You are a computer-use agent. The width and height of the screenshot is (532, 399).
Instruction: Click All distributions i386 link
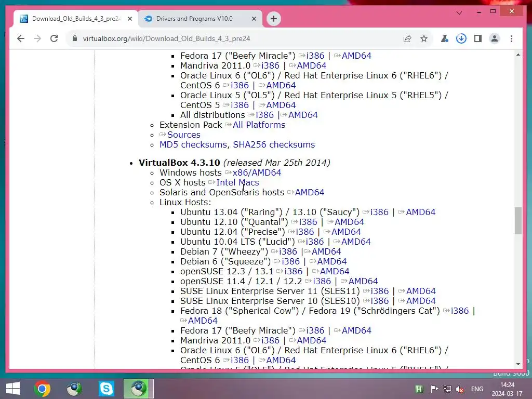[264, 115]
